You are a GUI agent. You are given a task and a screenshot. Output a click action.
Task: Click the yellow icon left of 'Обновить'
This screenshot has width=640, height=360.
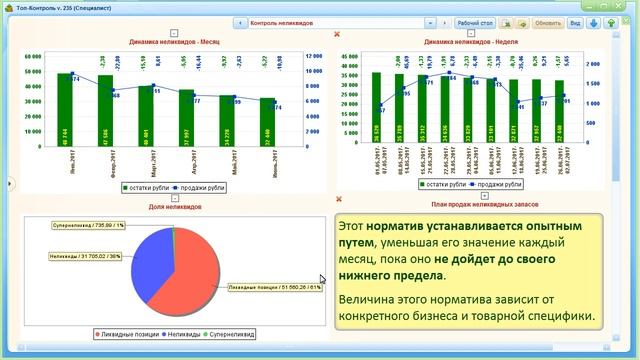click(523, 23)
